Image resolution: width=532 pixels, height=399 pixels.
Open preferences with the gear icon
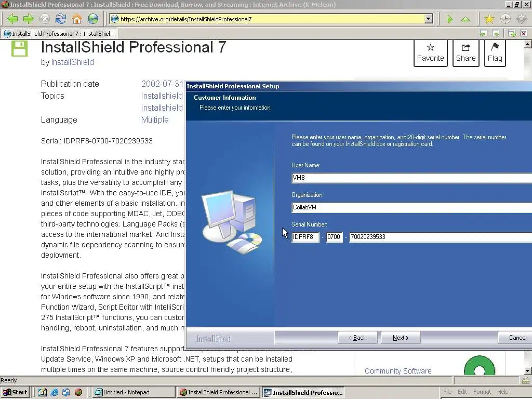point(521,19)
